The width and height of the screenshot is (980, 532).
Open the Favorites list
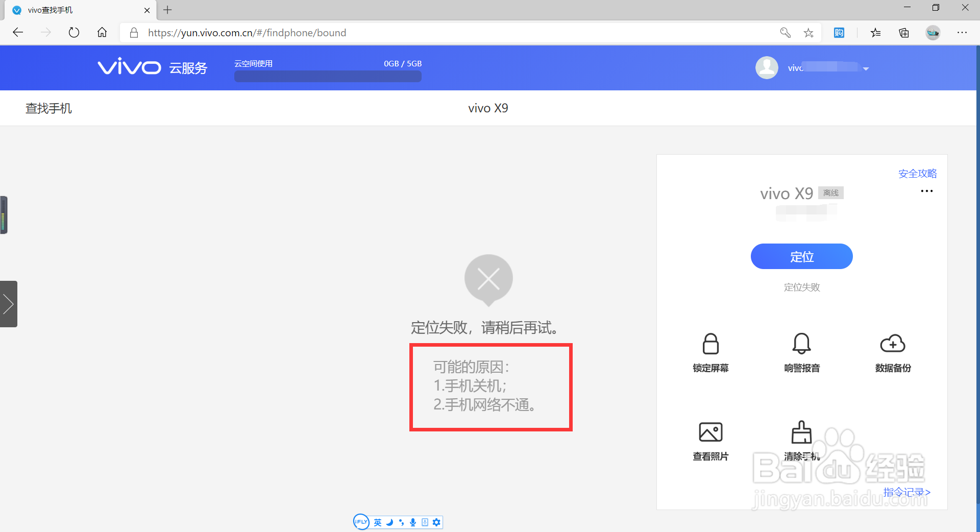pos(876,33)
